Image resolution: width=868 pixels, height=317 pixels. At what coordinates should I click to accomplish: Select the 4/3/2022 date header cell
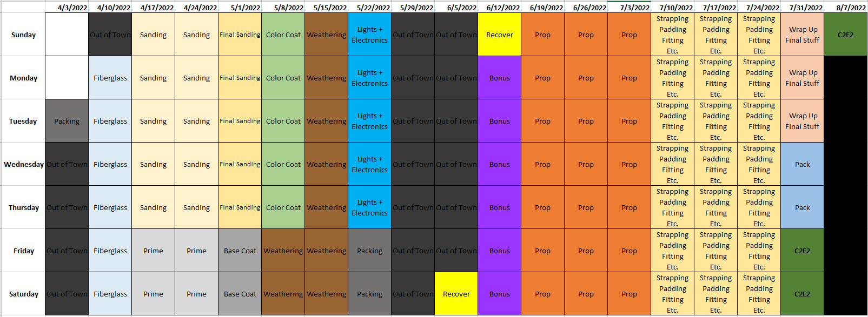tap(67, 8)
